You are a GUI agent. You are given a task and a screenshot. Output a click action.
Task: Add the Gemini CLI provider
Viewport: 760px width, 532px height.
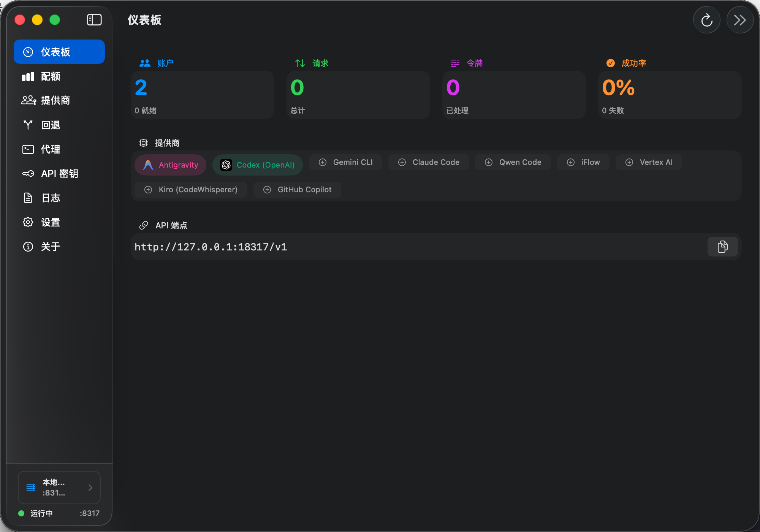tap(345, 162)
